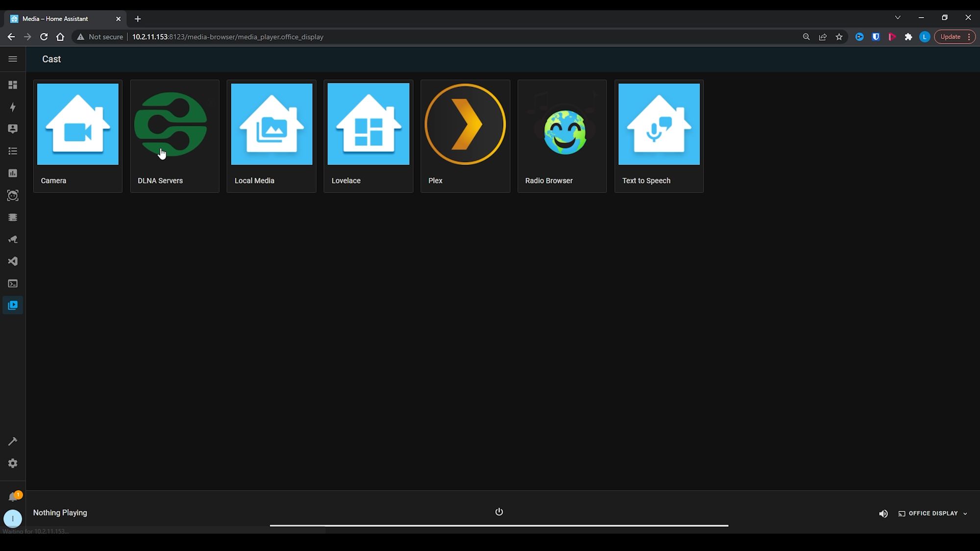The height and width of the screenshot is (551, 980).
Task: Open the Bitwarden shield extension
Action: click(x=876, y=37)
